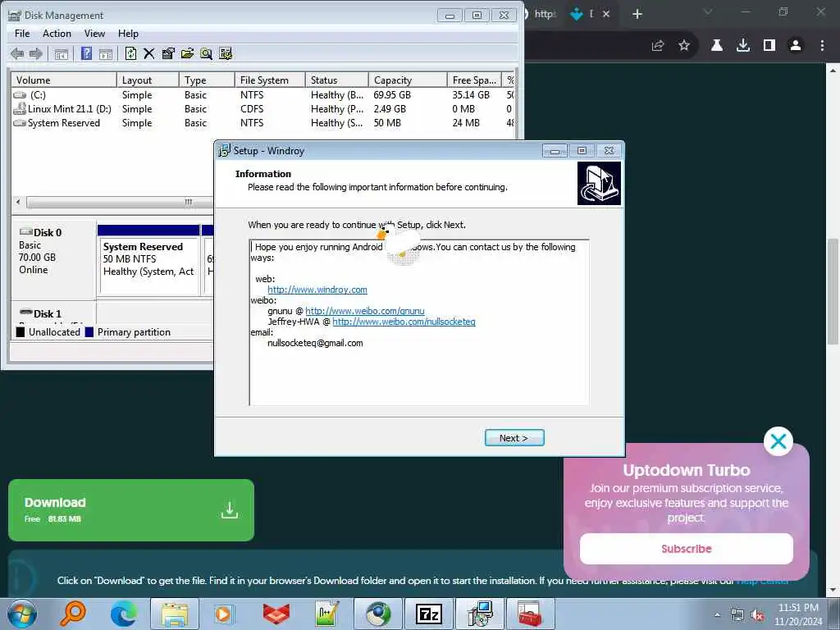The image size is (840, 630).
Task: Click the Back arrow in Disk Management toolbar
Action: 17,53
